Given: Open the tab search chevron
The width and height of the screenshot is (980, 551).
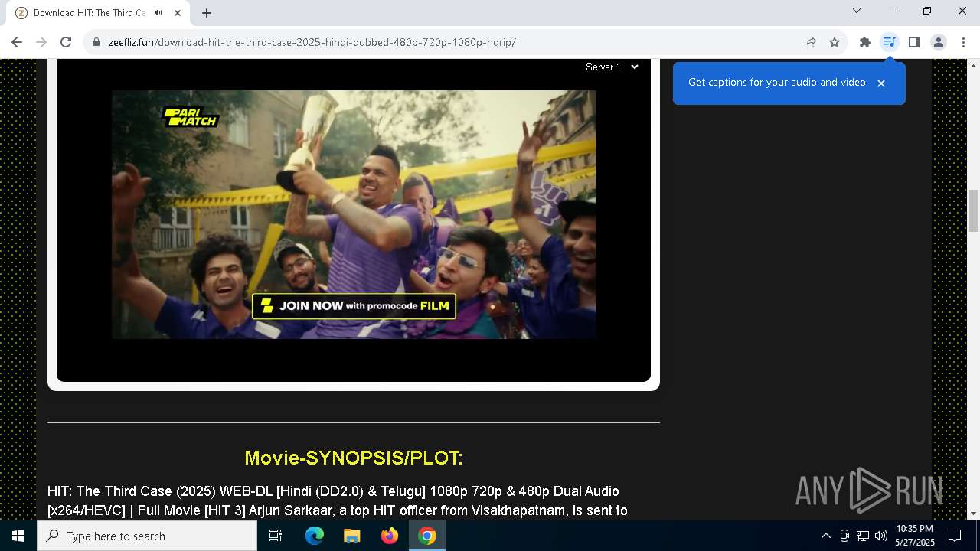Looking at the screenshot, I should point(857,11).
